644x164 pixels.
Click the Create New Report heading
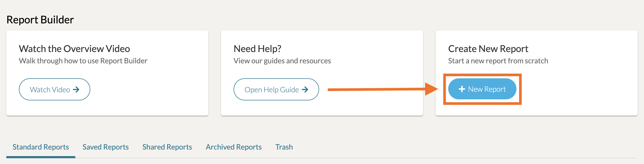point(488,49)
